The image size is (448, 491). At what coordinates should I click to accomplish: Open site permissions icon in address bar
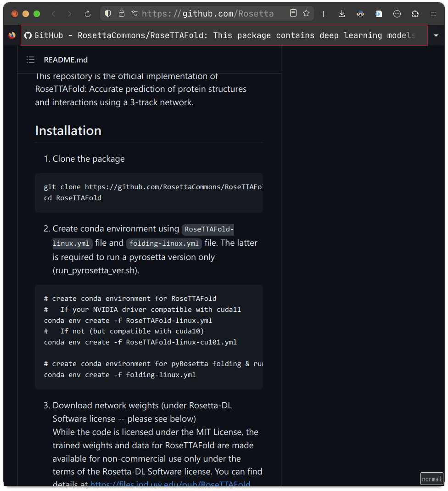134,13
